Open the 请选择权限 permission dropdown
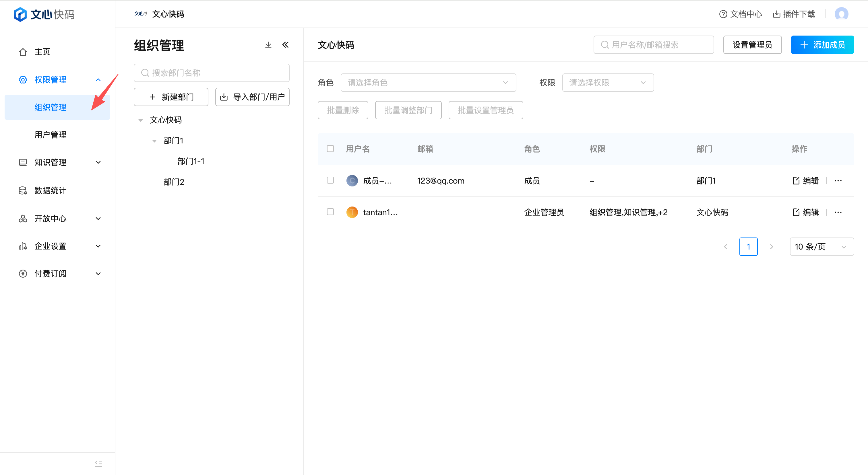The height and width of the screenshot is (475, 868). pyautogui.click(x=608, y=83)
